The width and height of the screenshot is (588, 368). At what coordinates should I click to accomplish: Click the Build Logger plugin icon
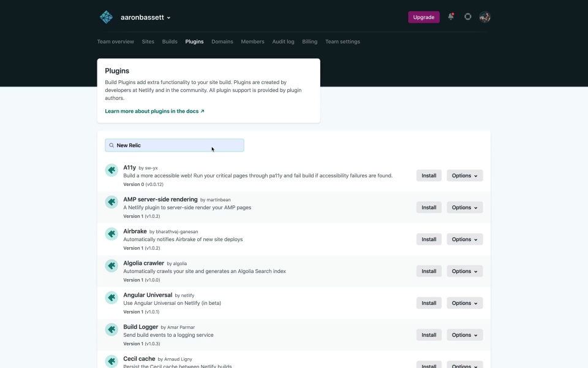[x=111, y=330]
